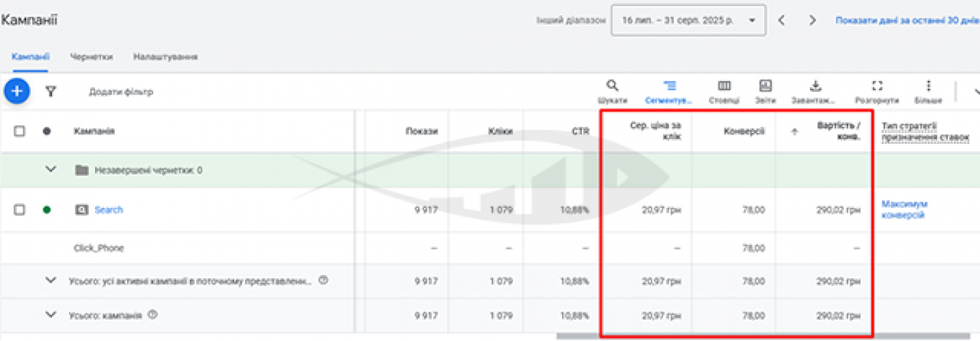Click the Click_Phone row label
980x341 pixels.
[99, 248]
